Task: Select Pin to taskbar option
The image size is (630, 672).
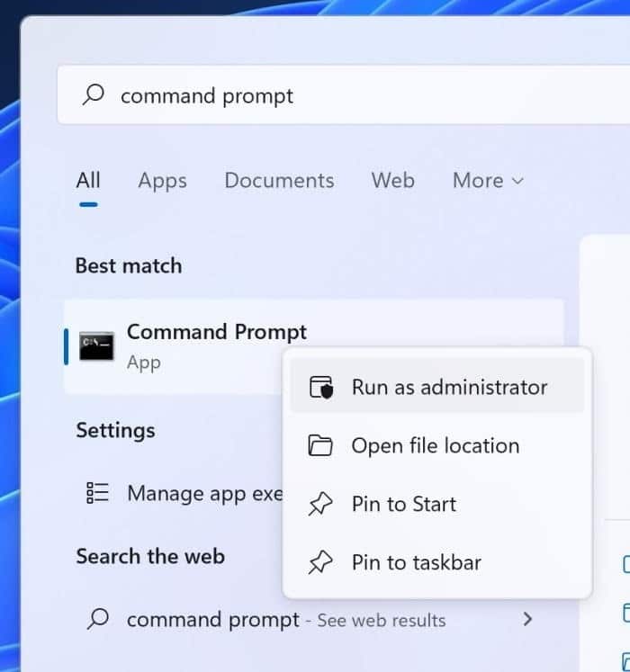Action: click(437, 562)
